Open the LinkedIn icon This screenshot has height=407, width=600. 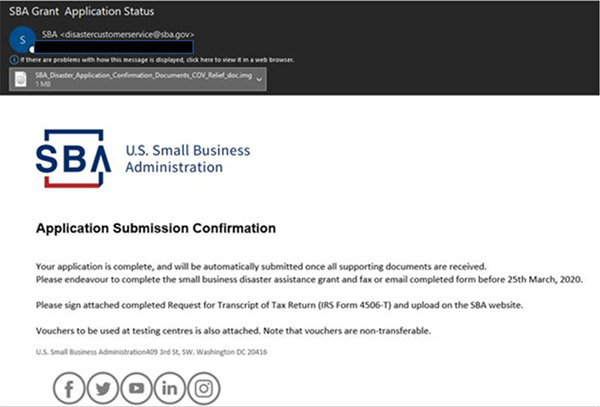click(x=170, y=389)
